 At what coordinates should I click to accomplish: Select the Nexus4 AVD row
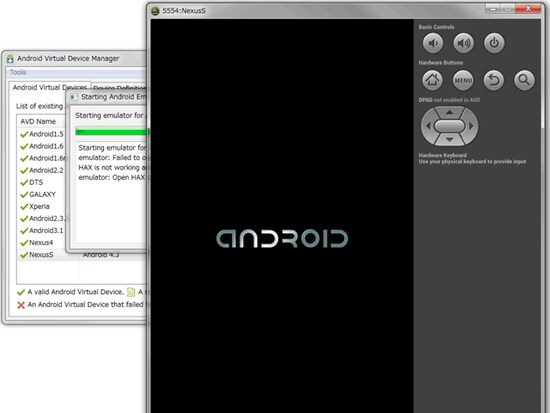coord(42,242)
